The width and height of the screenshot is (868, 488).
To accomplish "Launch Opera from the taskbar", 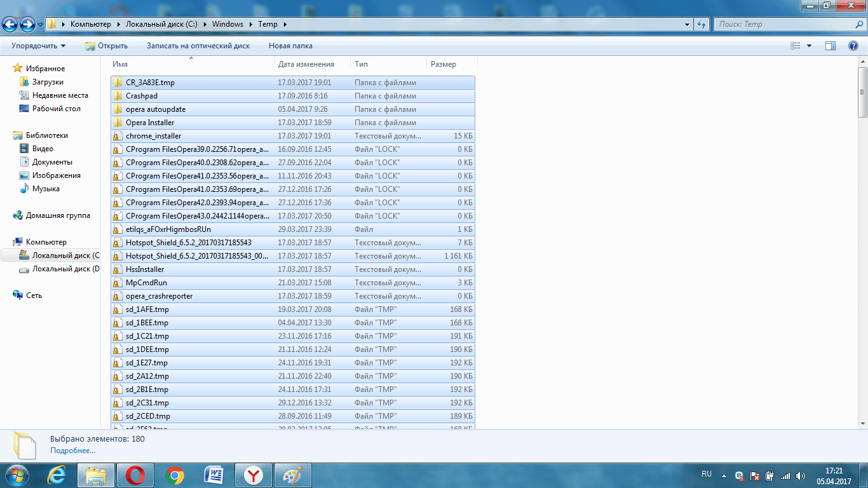I will [135, 475].
